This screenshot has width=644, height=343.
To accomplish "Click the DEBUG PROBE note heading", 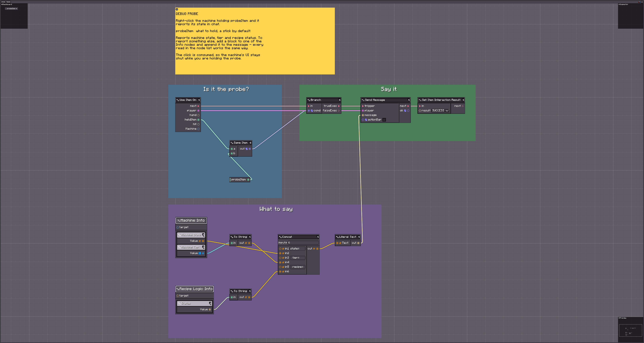I will (187, 14).
